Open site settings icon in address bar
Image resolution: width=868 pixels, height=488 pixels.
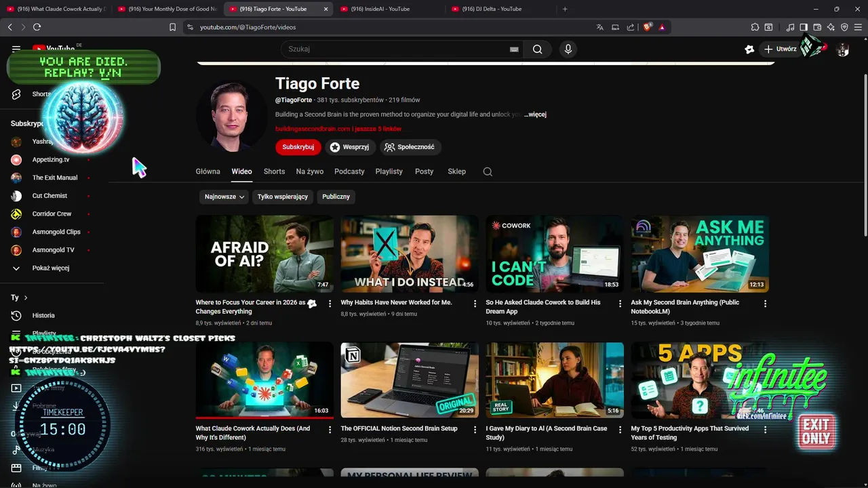pyautogui.click(x=190, y=27)
